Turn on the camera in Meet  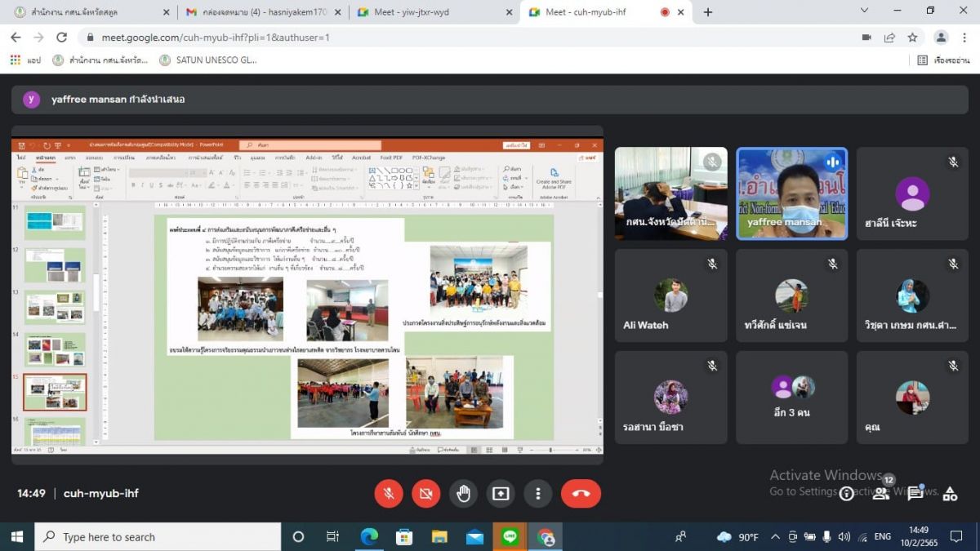coord(425,494)
